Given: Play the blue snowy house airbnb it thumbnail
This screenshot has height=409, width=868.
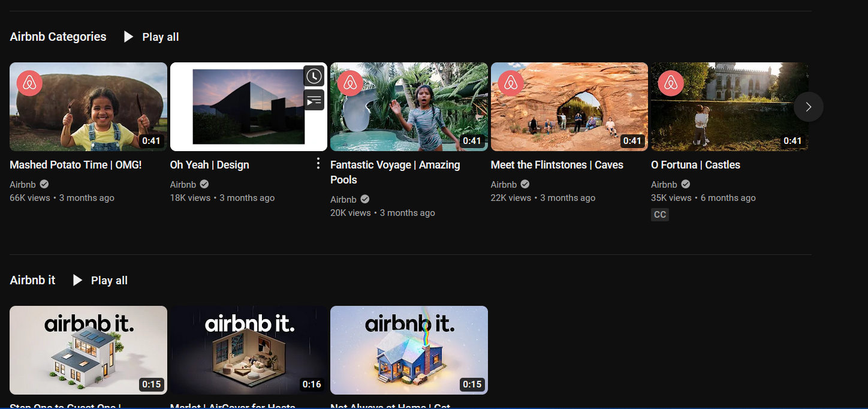Looking at the screenshot, I should pyautogui.click(x=409, y=350).
